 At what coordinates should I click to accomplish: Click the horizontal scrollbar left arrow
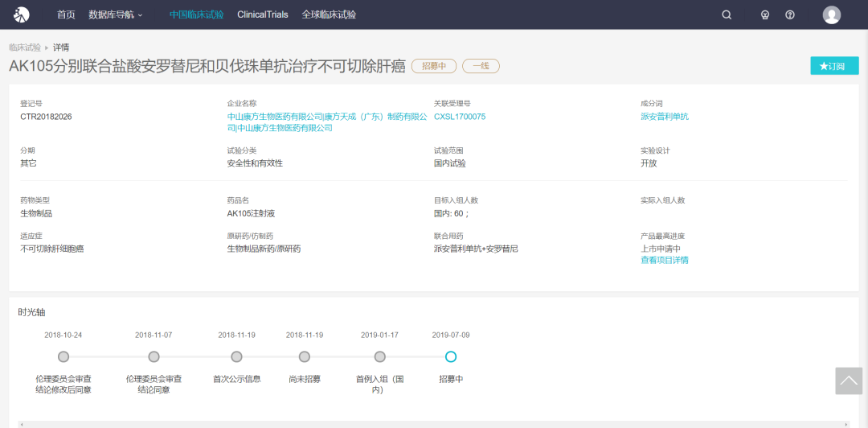point(21,424)
